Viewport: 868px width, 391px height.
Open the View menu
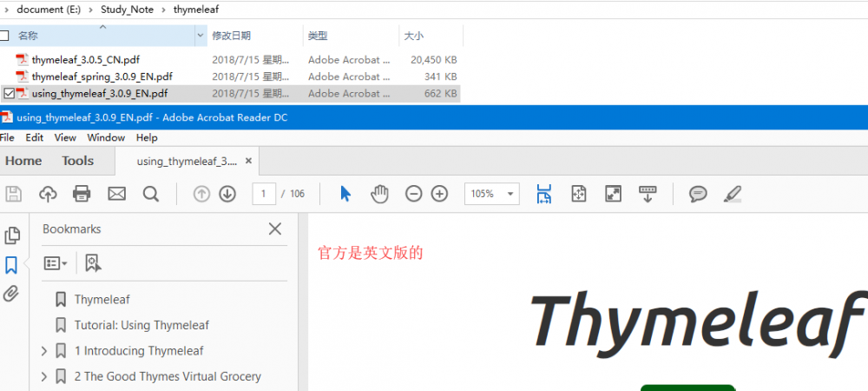click(65, 137)
